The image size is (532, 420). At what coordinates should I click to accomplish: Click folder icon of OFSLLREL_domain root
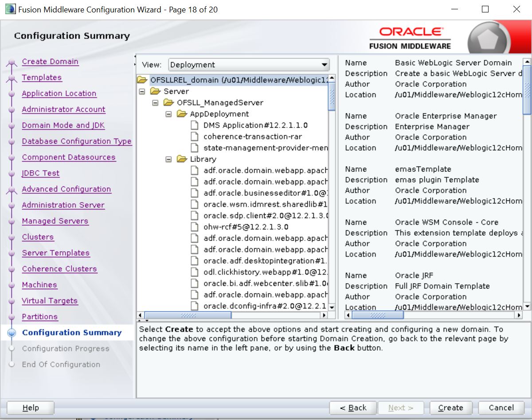(142, 80)
